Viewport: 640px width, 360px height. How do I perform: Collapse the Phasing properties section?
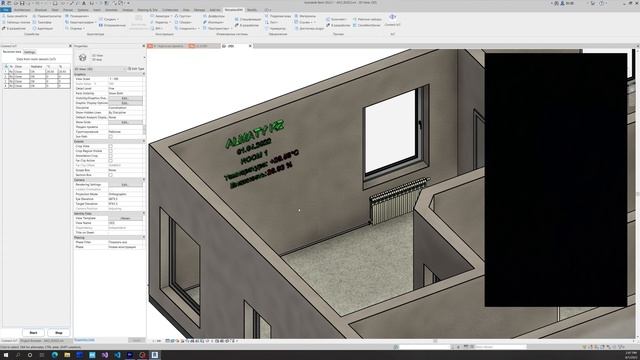click(x=143, y=237)
